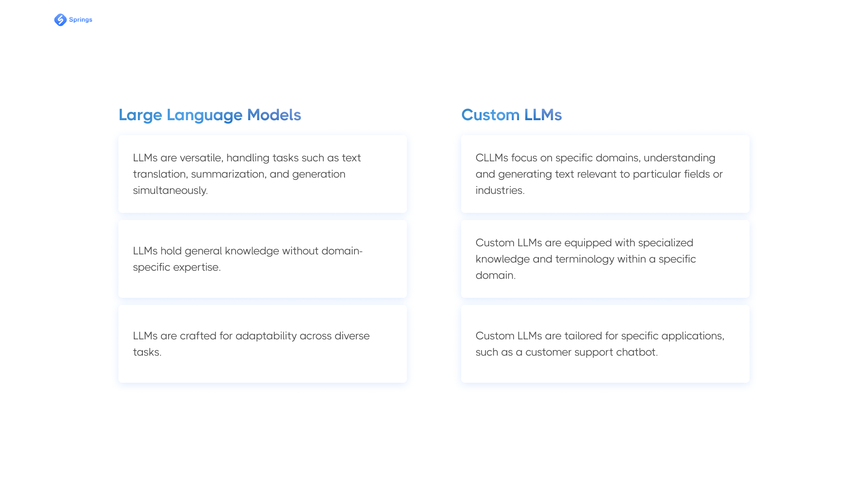The image size is (868, 488).
Task: Click the Springs logo icon
Action: 60,20
